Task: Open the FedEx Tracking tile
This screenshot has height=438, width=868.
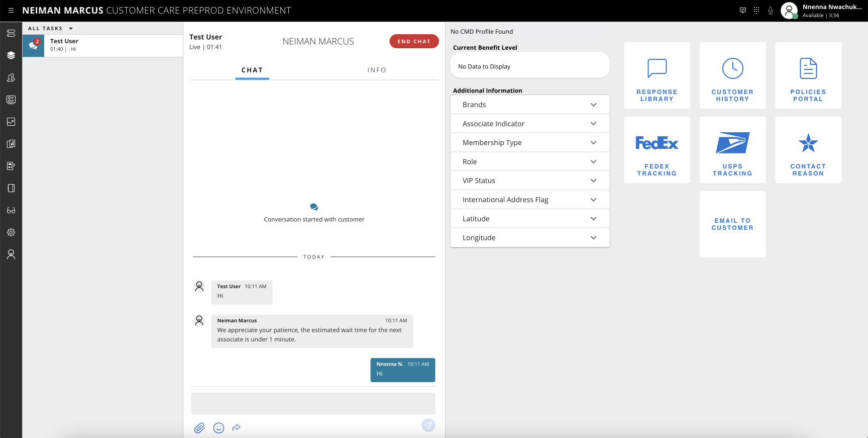Action: click(x=657, y=150)
